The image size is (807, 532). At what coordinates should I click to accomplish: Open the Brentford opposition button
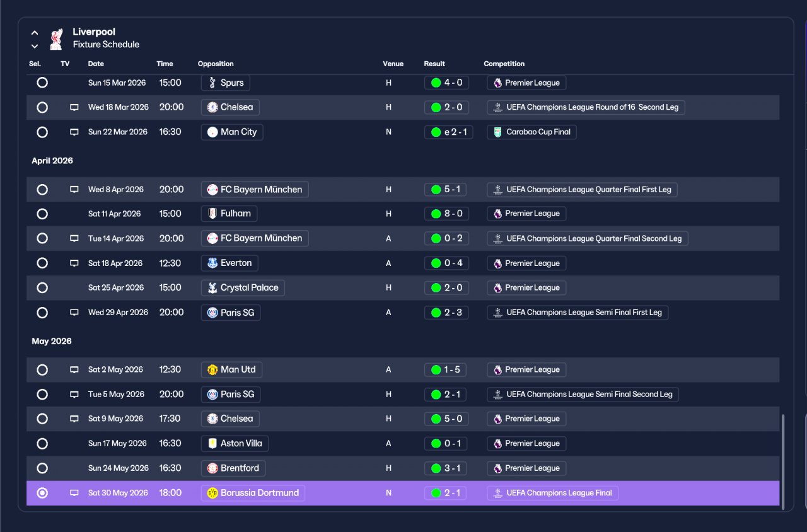[x=233, y=468]
